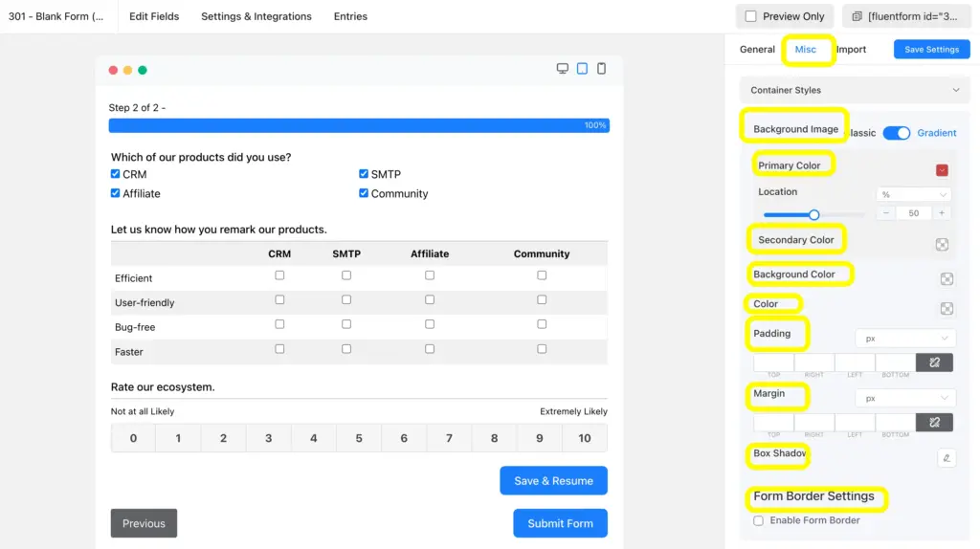Select rating 3 on ecosystem scale
The height and width of the screenshot is (549, 980).
(x=268, y=438)
